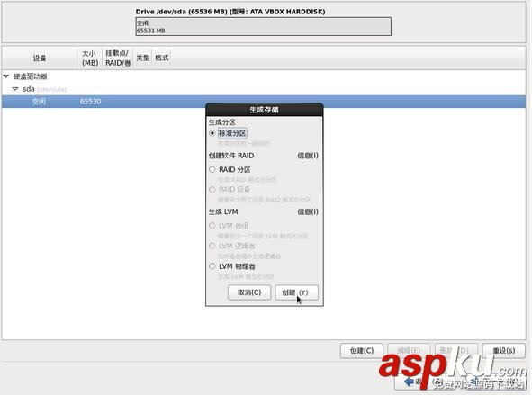Click the 创建(r) button in dialog
Screen dimensions: 532x395
click(296, 292)
